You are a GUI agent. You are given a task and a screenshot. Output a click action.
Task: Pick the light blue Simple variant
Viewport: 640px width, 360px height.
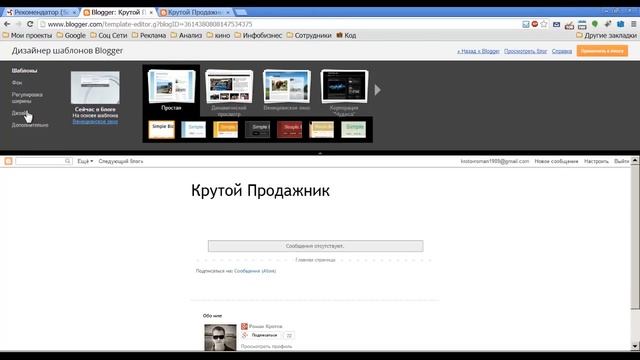(193, 129)
